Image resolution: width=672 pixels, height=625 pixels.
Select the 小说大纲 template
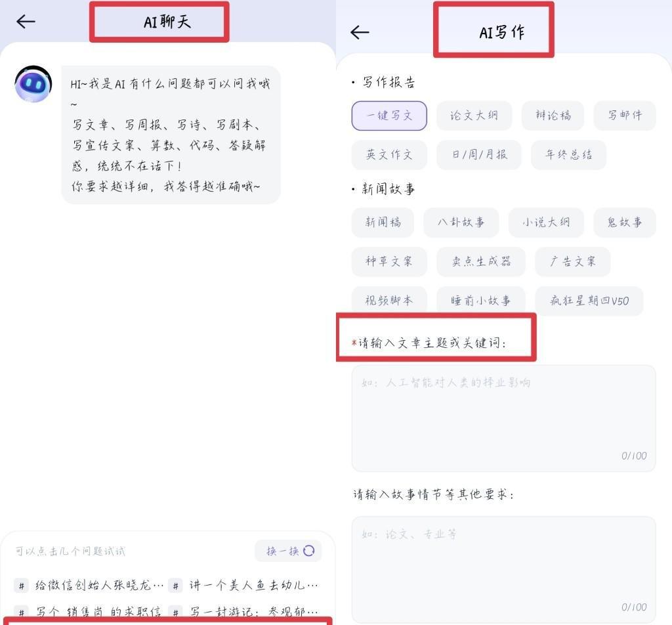[546, 223]
